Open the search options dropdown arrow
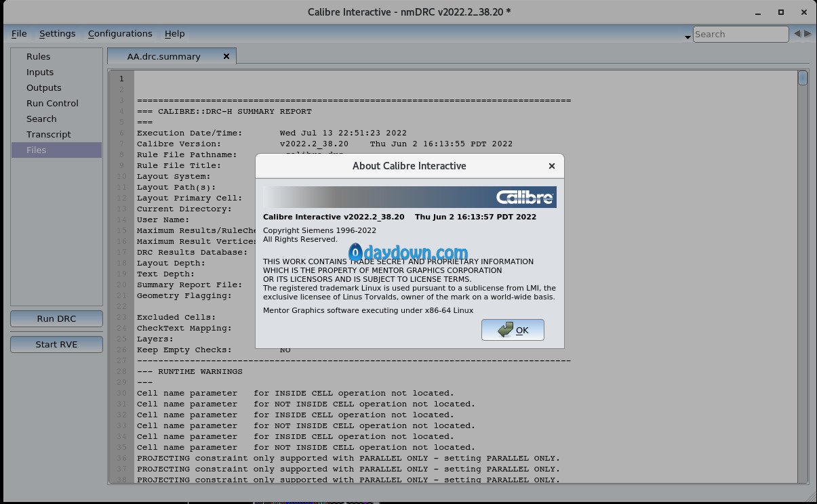Screen dimensions: 817x504 (x=688, y=36)
